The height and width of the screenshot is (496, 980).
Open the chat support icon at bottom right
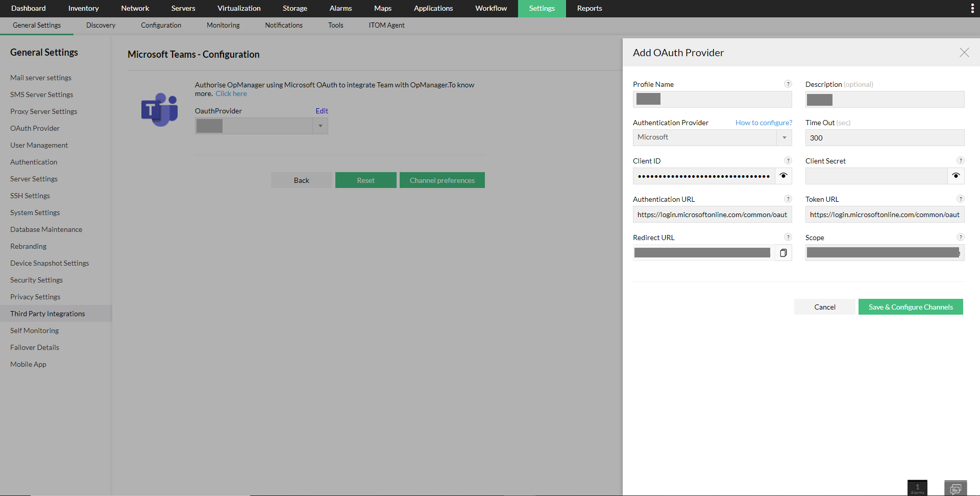click(955, 487)
